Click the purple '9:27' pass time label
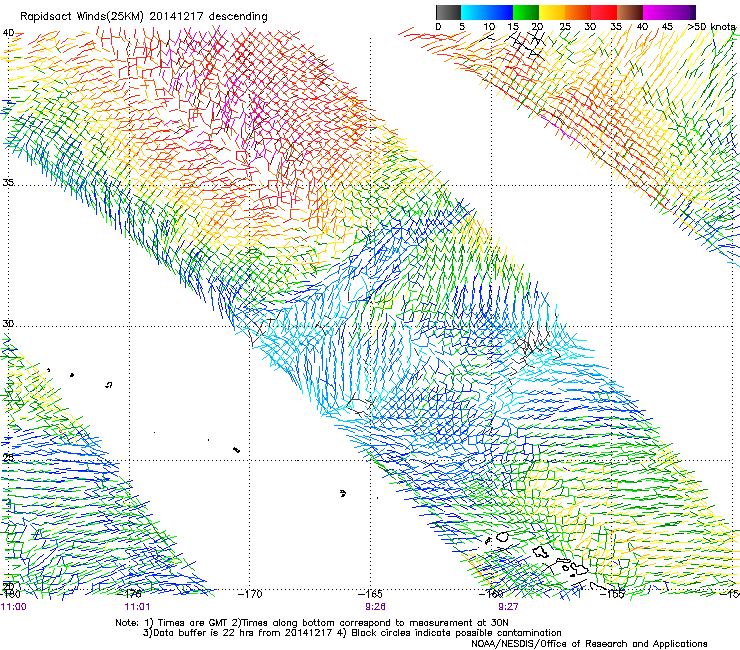This screenshot has height=650, width=740. coord(508,607)
